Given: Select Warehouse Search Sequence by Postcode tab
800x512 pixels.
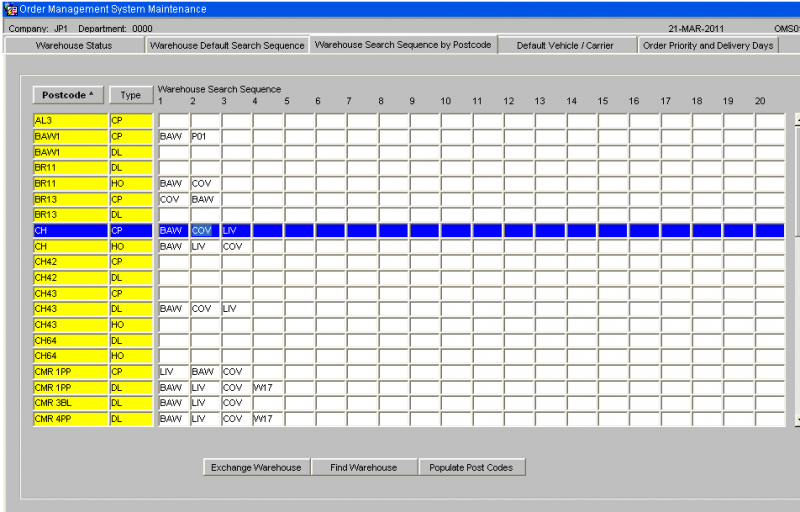Looking at the screenshot, I should (403, 45).
